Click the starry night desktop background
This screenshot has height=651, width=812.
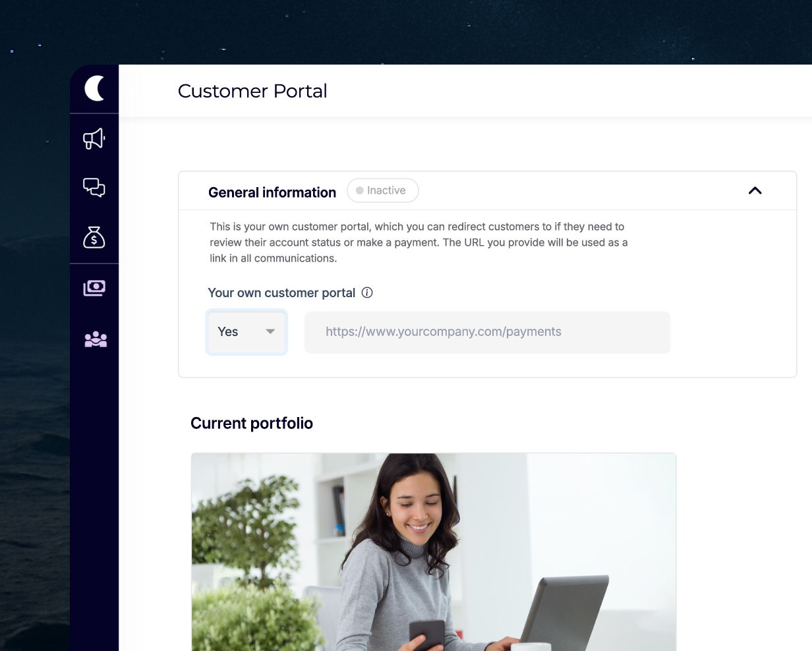[395, 30]
